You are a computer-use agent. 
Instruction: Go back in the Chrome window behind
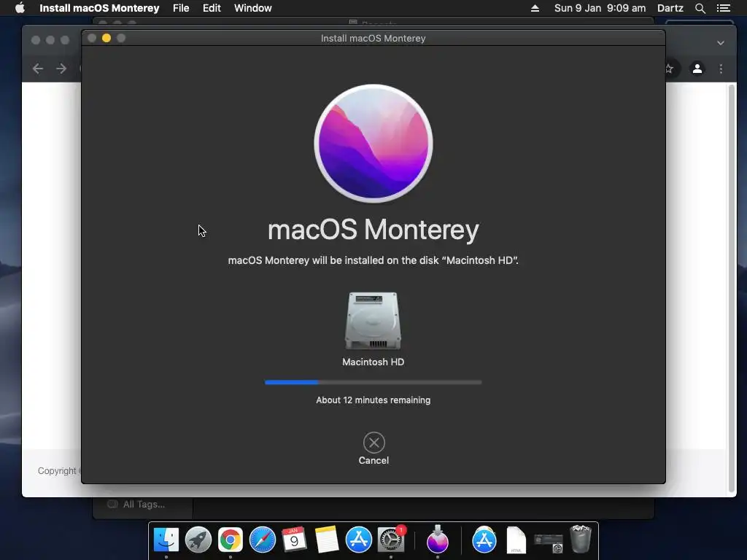(38, 69)
